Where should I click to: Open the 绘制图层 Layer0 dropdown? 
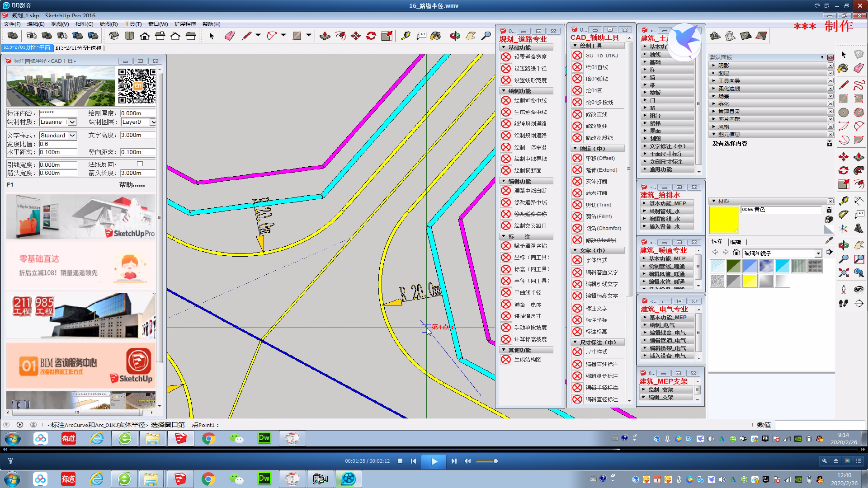click(x=153, y=122)
